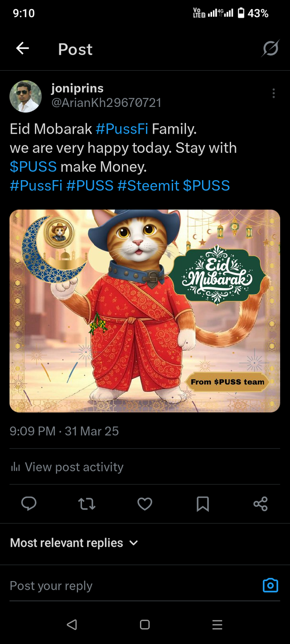Screen dimensions: 290x644
Task: Open the first #PussFi hashtag after Mobarak
Action: point(122,130)
